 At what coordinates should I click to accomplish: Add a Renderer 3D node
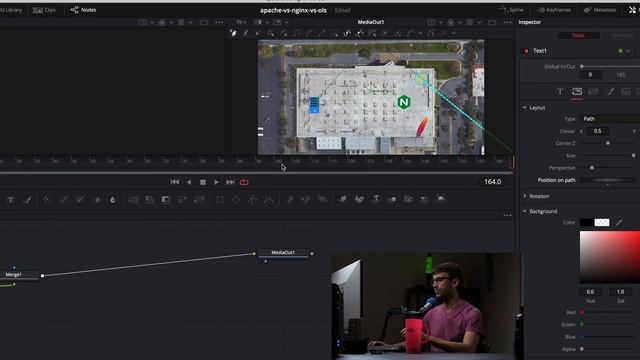click(x=441, y=199)
